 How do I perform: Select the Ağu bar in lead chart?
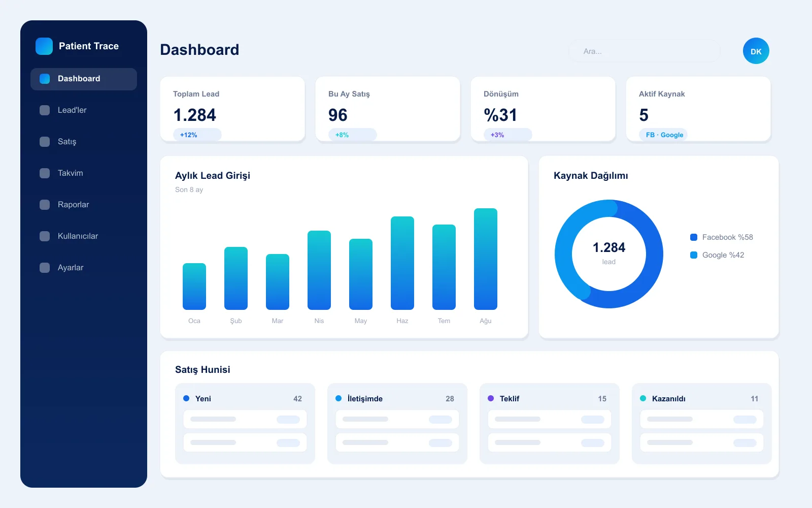pyautogui.click(x=486, y=259)
